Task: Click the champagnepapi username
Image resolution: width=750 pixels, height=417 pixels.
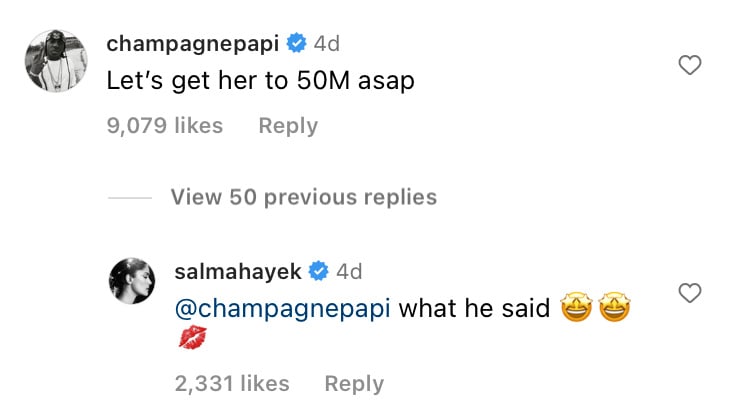Action: [x=192, y=44]
